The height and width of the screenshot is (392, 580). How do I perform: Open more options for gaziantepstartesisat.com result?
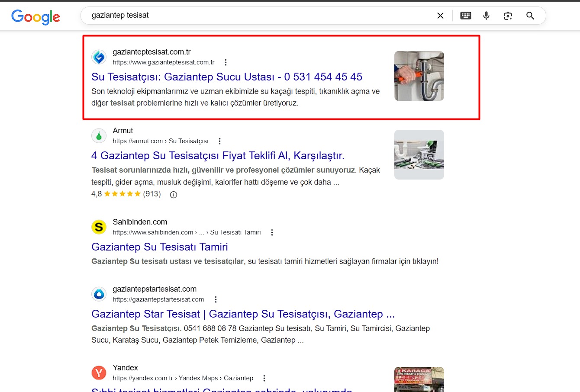click(216, 299)
